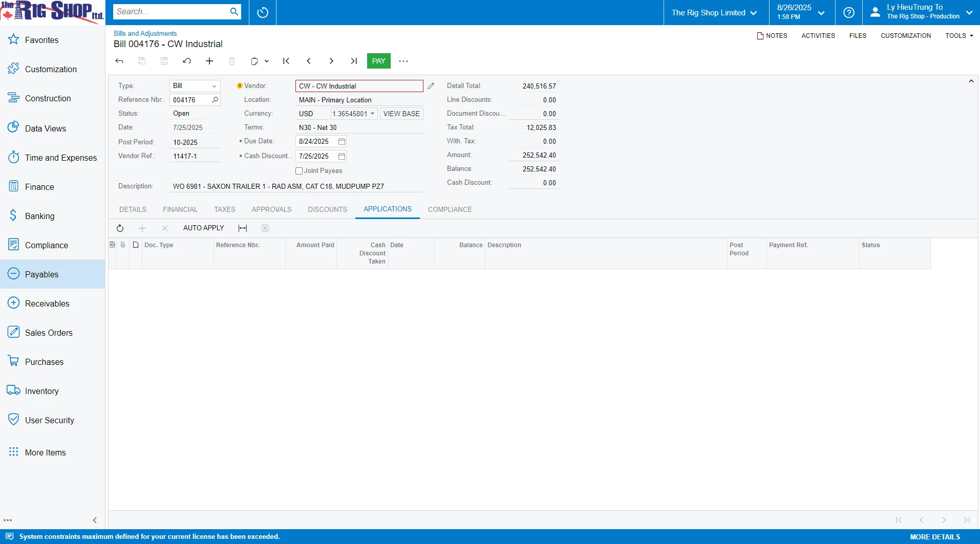Click the Vendor Ref. field
Screen dimensions: 980x544
195,156
